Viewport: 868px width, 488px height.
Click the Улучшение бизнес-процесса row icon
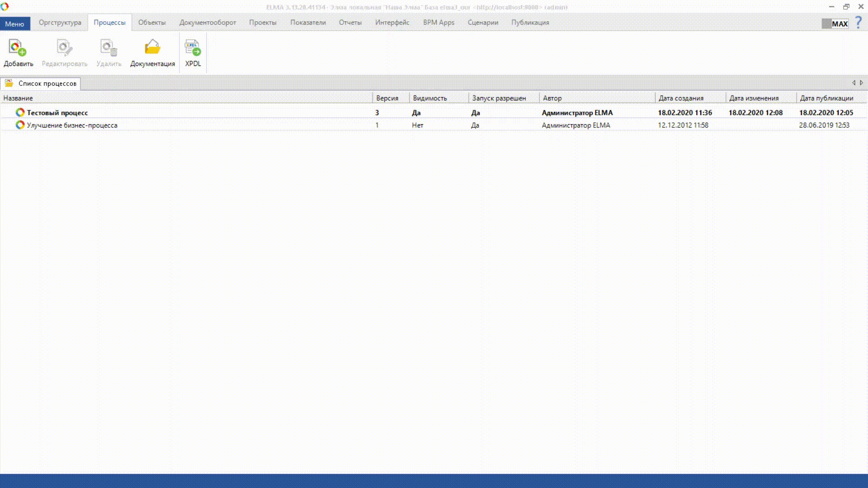pyautogui.click(x=20, y=125)
